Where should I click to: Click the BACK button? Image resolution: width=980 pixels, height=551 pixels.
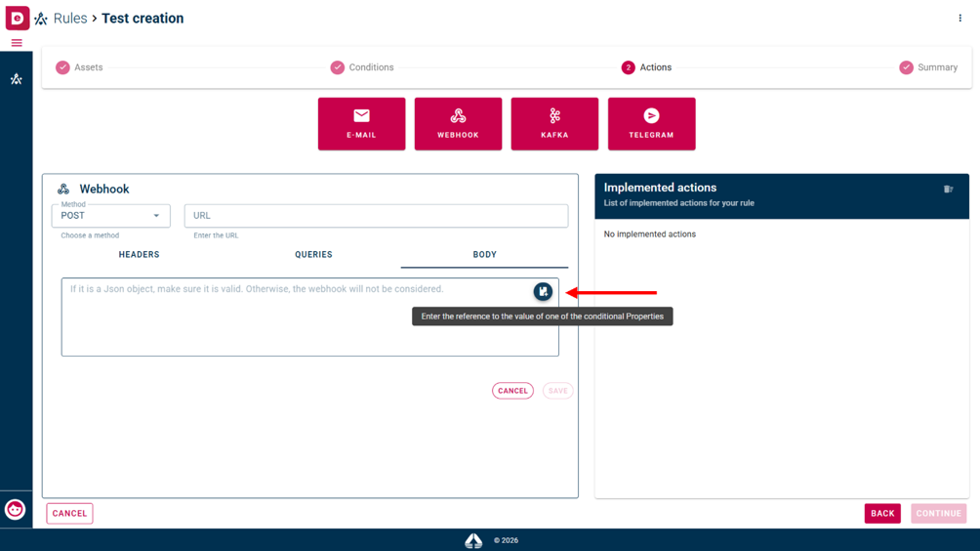882,514
